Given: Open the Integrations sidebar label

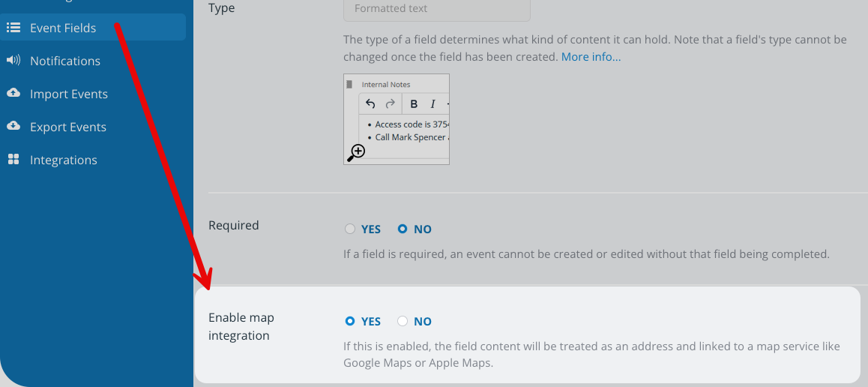Looking at the screenshot, I should (64, 160).
